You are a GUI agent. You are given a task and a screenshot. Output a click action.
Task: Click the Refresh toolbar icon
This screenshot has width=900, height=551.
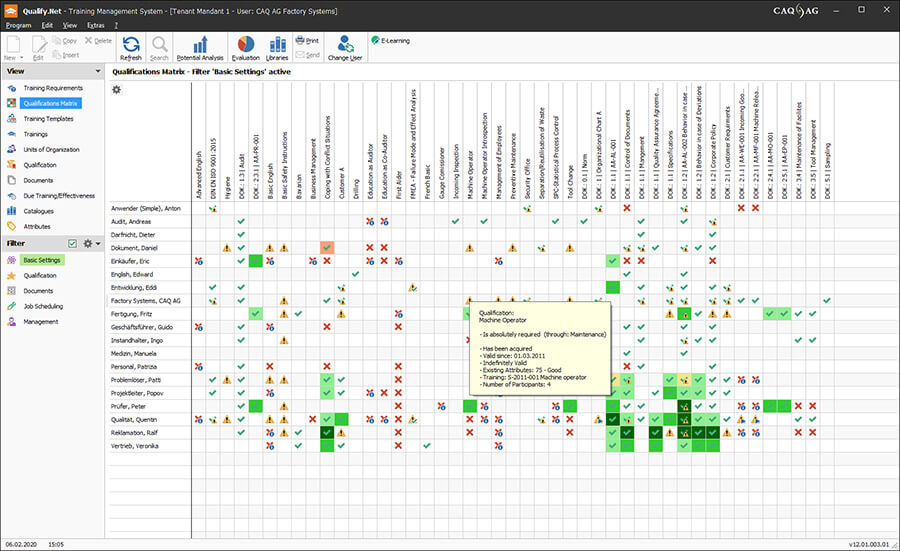click(x=131, y=48)
